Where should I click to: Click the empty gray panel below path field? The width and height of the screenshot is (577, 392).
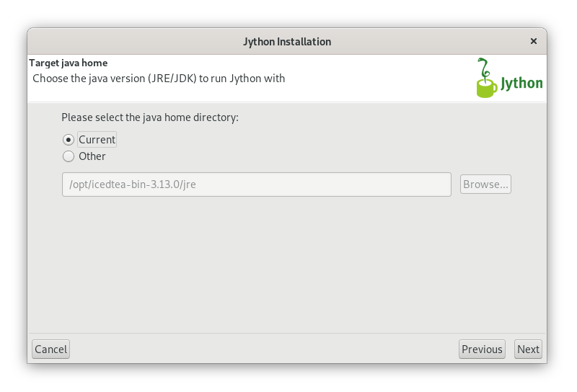287,264
